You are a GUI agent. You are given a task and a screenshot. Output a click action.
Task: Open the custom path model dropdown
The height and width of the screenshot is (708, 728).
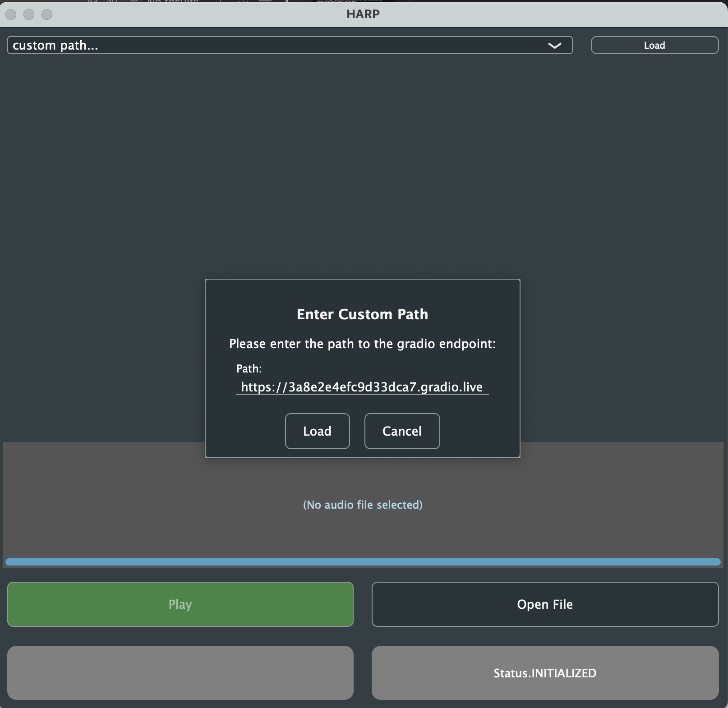[290, 45]
